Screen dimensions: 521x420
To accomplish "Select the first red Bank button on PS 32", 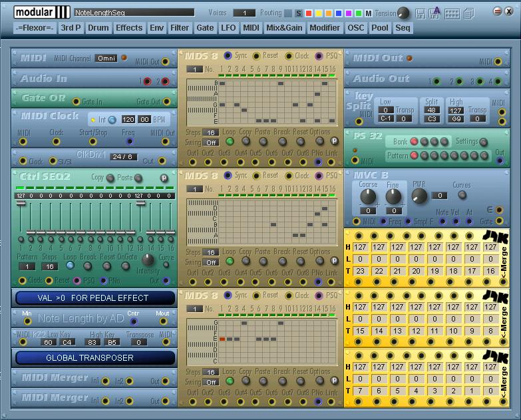I will pos(414,142).
